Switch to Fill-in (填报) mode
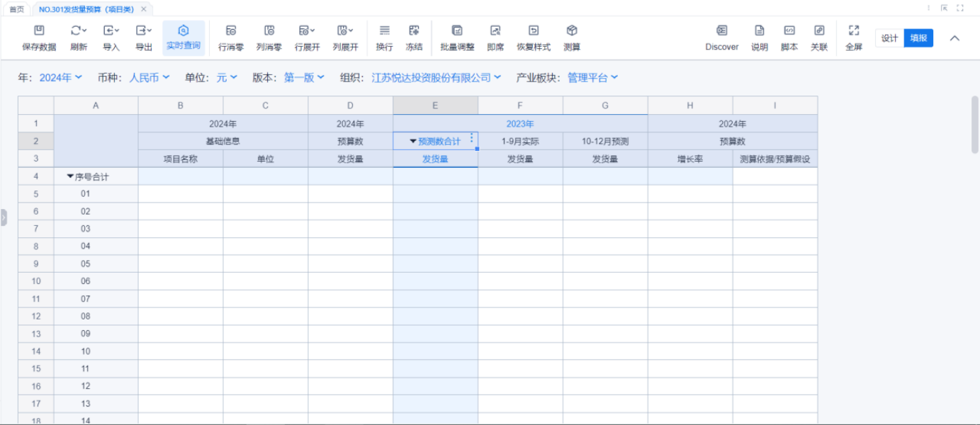This screenshot has height=425, width=980. 918,38
